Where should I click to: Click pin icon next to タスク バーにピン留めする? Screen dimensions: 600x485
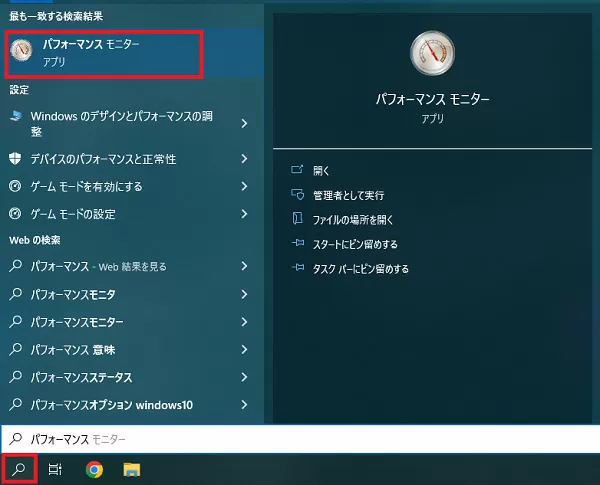tap(297, 268)
